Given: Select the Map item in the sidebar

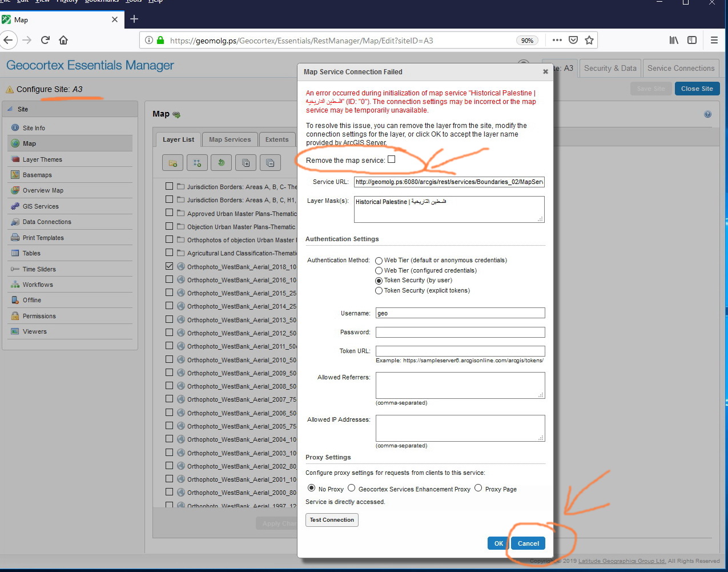Looking at the screenshot, I should 70,143.
